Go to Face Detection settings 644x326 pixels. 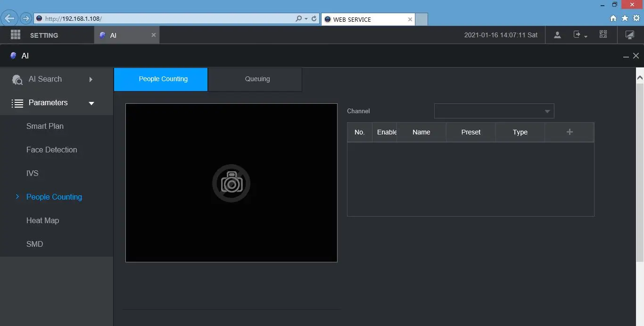(52, 150)
